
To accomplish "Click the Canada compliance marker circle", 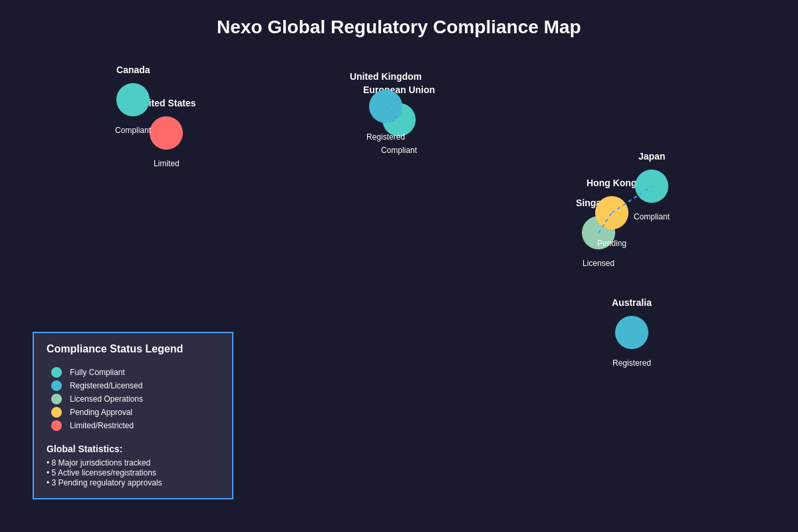I will pyautogui.click(x=133, y=100).
